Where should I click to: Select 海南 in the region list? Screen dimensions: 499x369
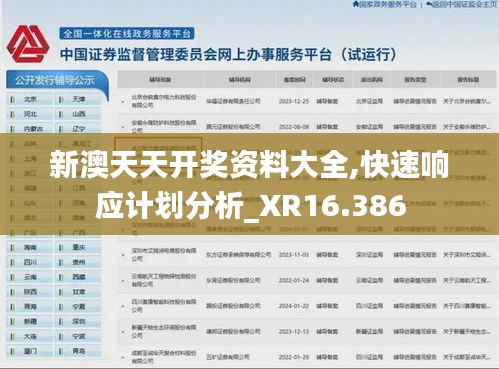[30, 248]
